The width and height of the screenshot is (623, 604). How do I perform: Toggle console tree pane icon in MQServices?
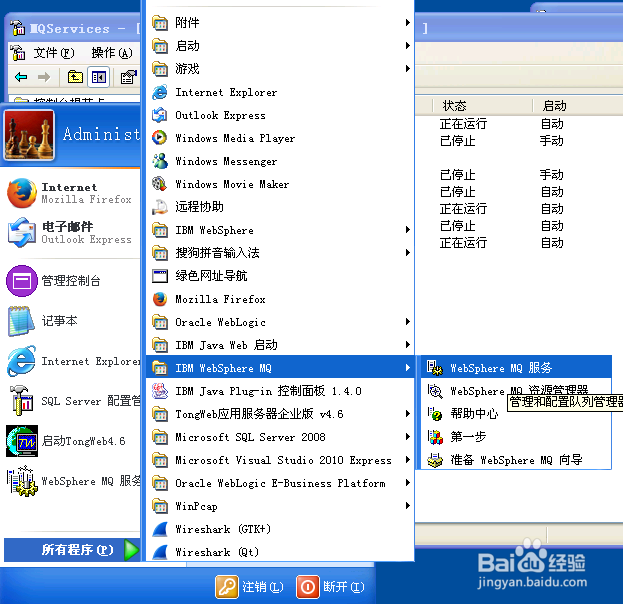tap(99, 77)
